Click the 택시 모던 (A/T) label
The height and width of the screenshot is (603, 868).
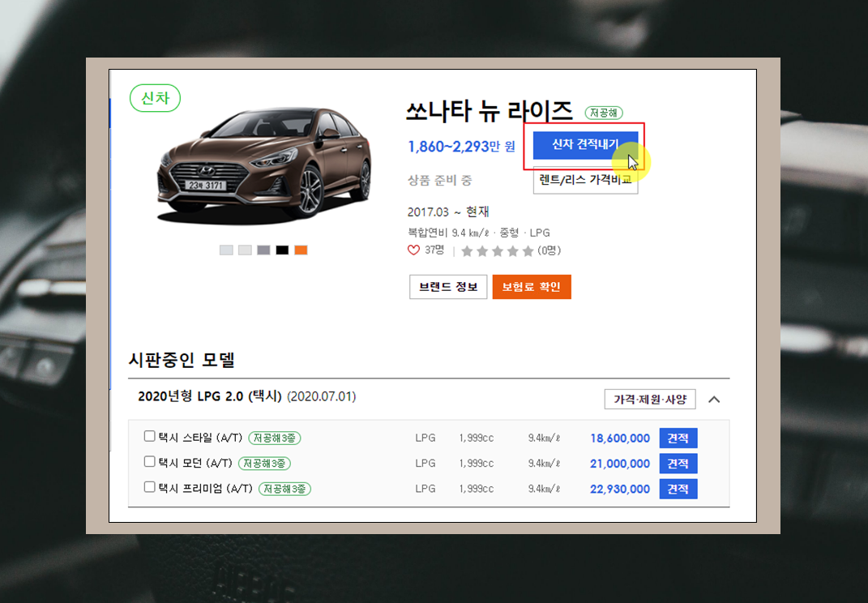tap(195, 464)
